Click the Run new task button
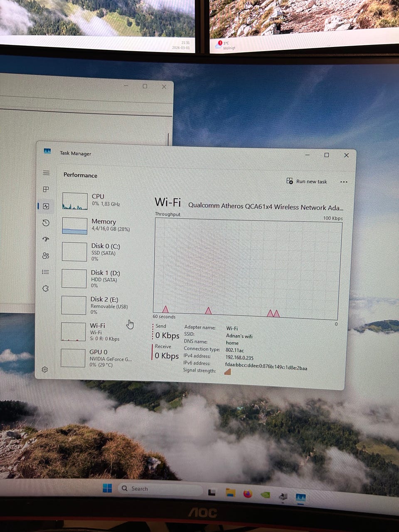 (x=307, y=181)
